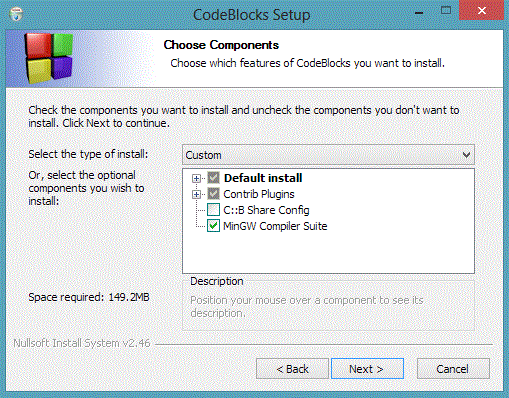
Task: Click the CodeBlocks colored cubes logo
Action: 49,58
